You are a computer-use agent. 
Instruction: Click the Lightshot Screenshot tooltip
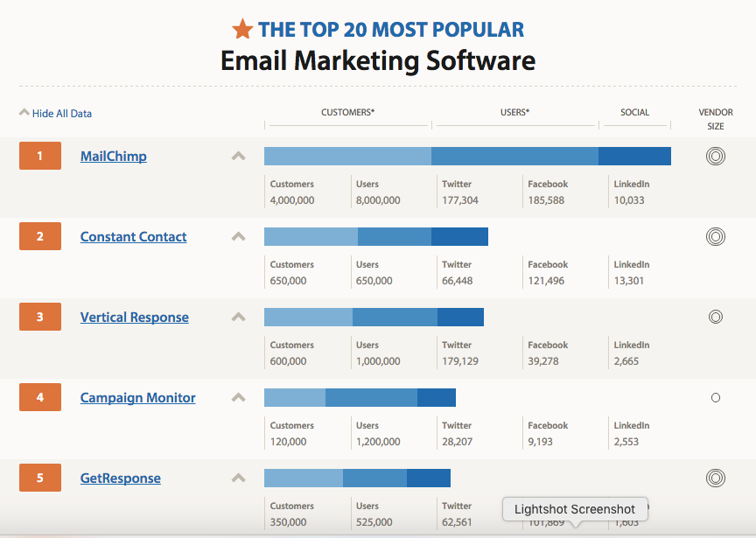(575, 509)
